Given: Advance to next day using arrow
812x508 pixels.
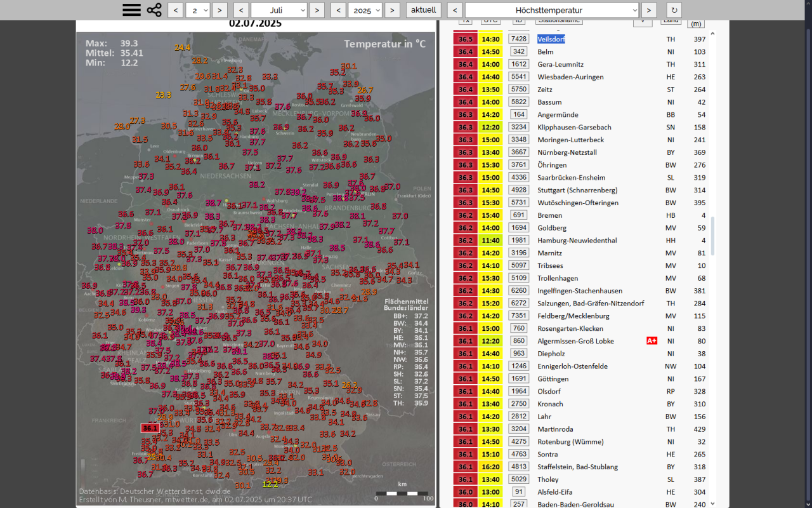Looking at the screenshot, I should [x=219, y=10].
